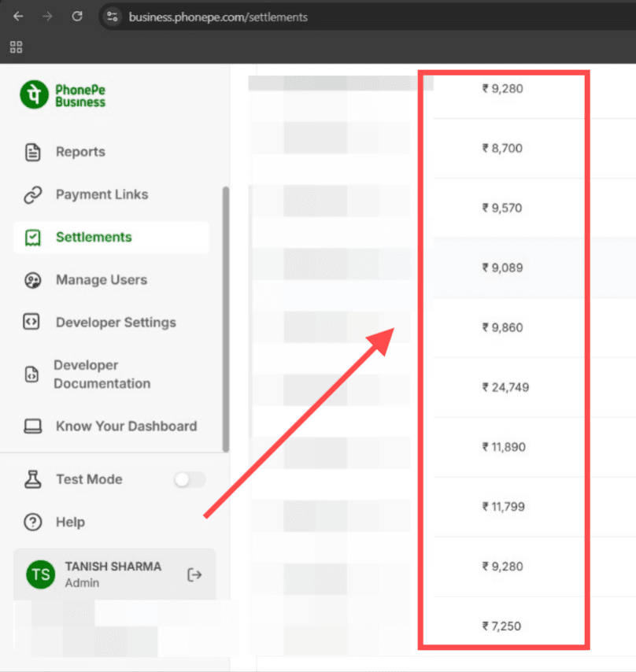Click the Reports document icon
The height and width of the screenshot is (672, 636).
(x=32, y=152)
